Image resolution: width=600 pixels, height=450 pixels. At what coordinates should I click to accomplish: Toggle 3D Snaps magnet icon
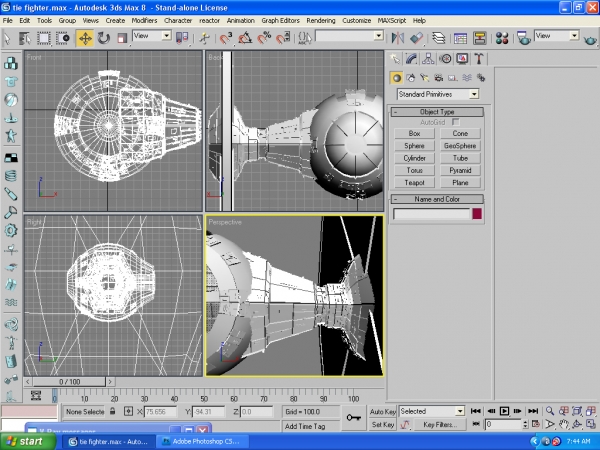click(x=226, y=38)
